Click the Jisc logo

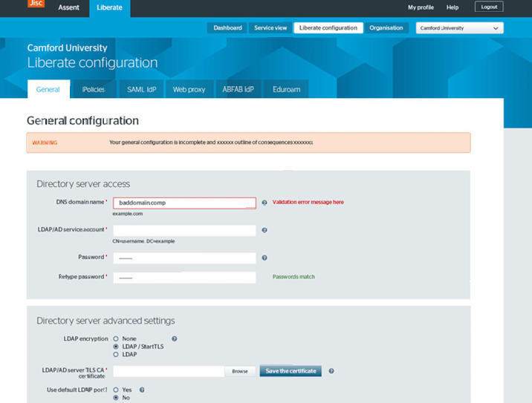click(36, 4)
